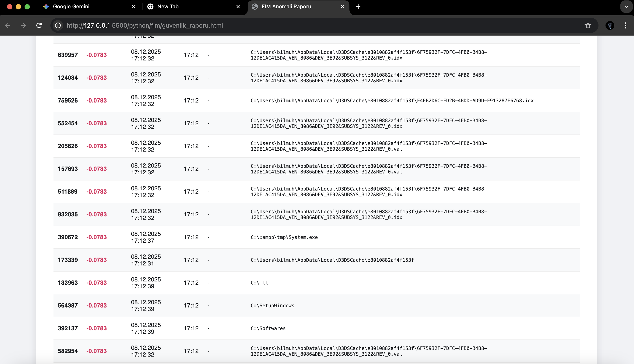This screenshot has width=634, height=364.
Task: Click record ID 552454
Action: 68,123
